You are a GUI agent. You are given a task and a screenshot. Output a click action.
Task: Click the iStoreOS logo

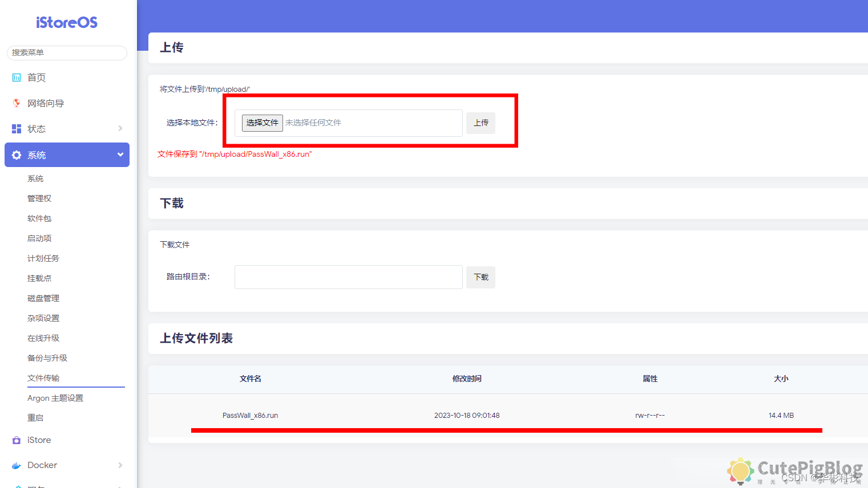[67, 23]
